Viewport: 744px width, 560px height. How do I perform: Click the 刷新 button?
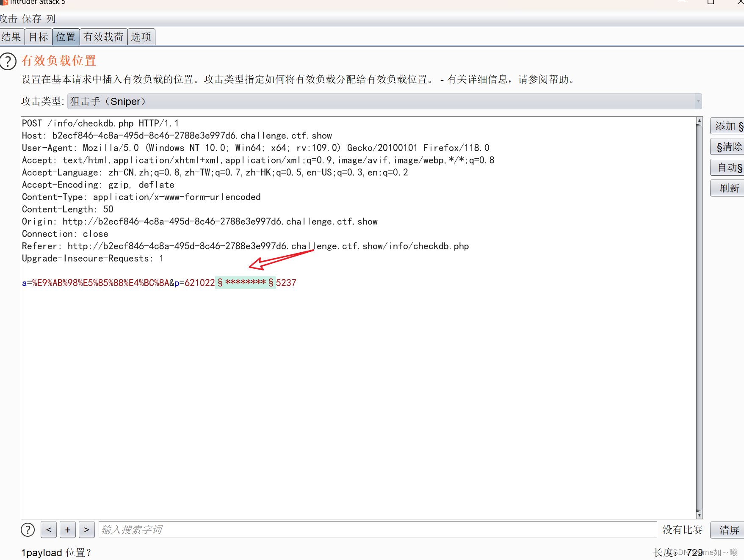pos(727,188)
